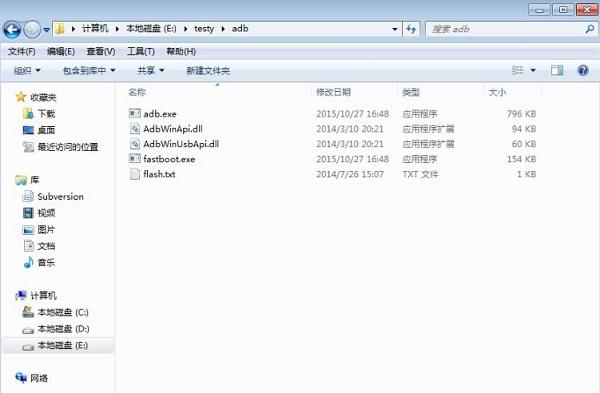Open 本地磁盘 (D:) drive
The width and height of the screenshot is (600, 393).
pyautogui.click(x=64, y=329)
